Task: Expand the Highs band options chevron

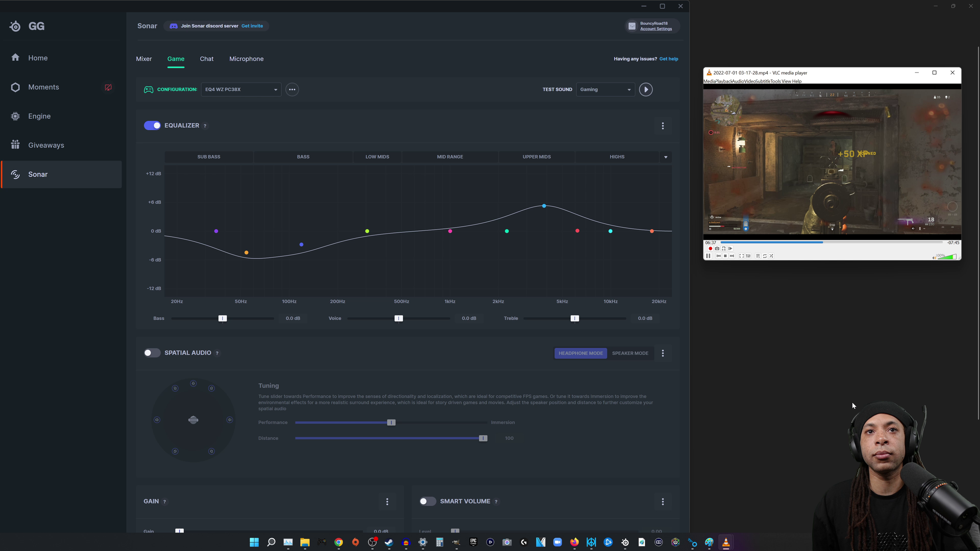Action: [x=665, y=156]
